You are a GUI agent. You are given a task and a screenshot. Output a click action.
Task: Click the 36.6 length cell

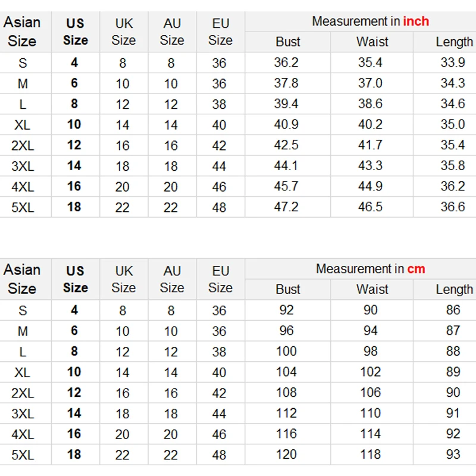tap(453, 207)
